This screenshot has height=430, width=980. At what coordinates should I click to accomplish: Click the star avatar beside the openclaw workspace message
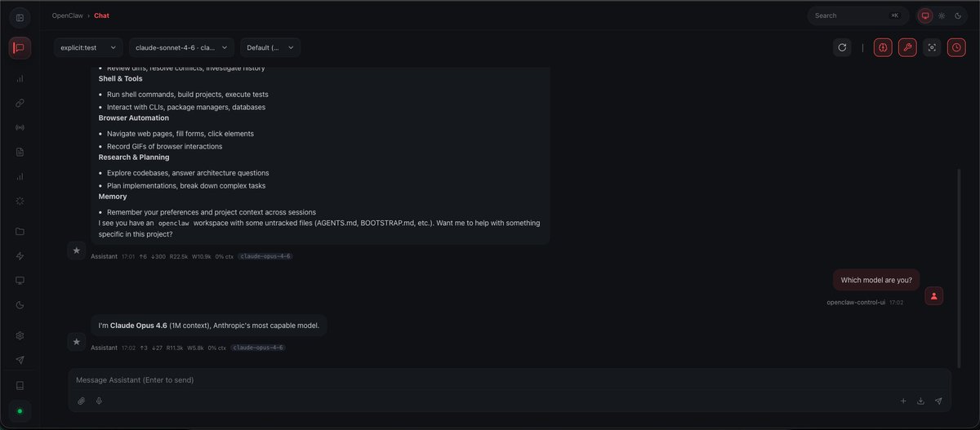coord(77,250)
